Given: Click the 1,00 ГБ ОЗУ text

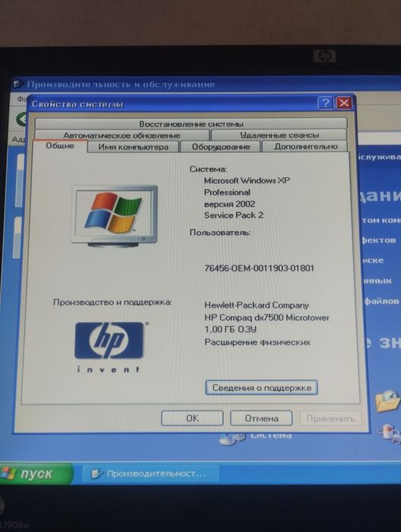Looking at the screenshot, I should coord(231,329).
